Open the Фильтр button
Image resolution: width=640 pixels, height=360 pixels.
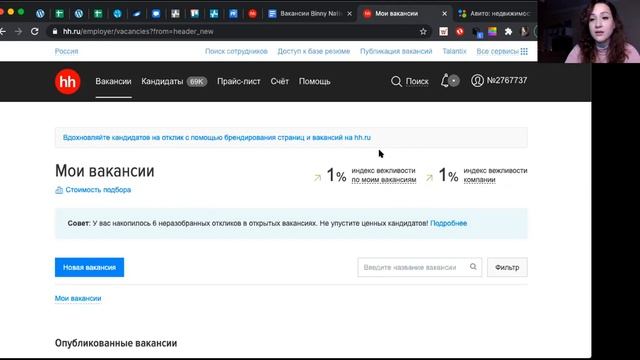tap(507, 267)
